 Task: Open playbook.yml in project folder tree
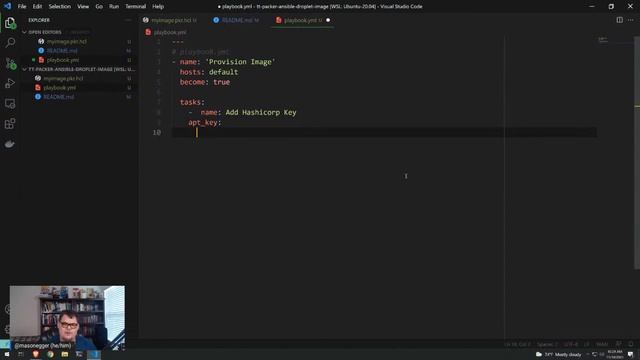[x=60, y=88]
